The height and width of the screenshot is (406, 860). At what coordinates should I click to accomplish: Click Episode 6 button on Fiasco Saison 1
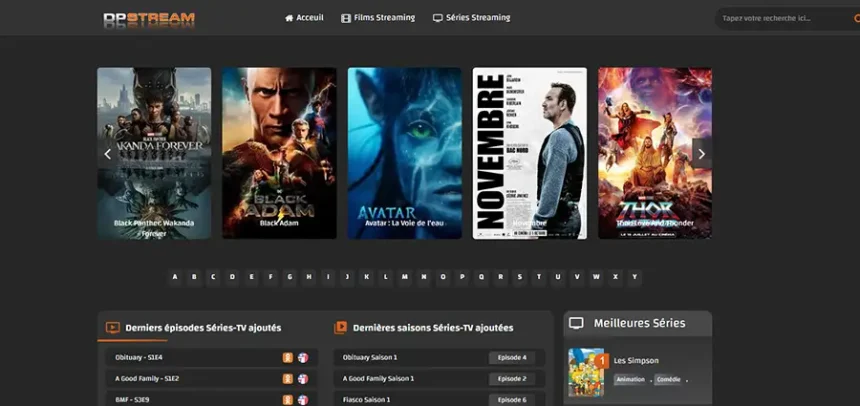coord(512,400)
